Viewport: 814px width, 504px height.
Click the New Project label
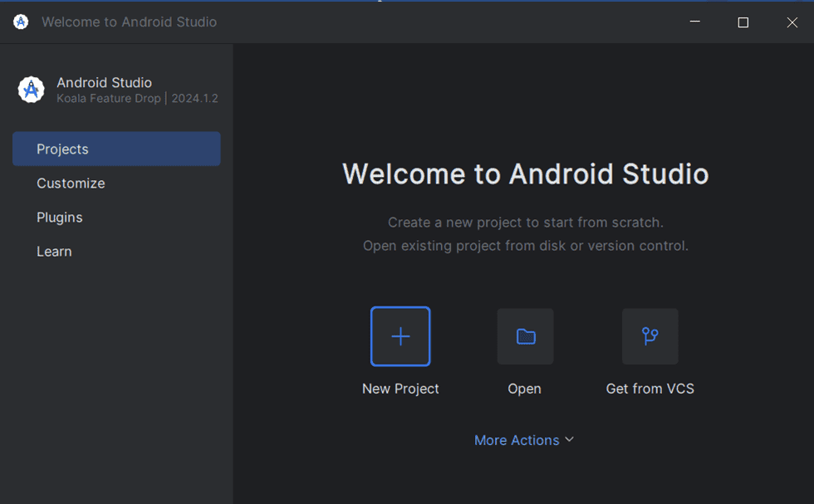click(x=400, y=389)
